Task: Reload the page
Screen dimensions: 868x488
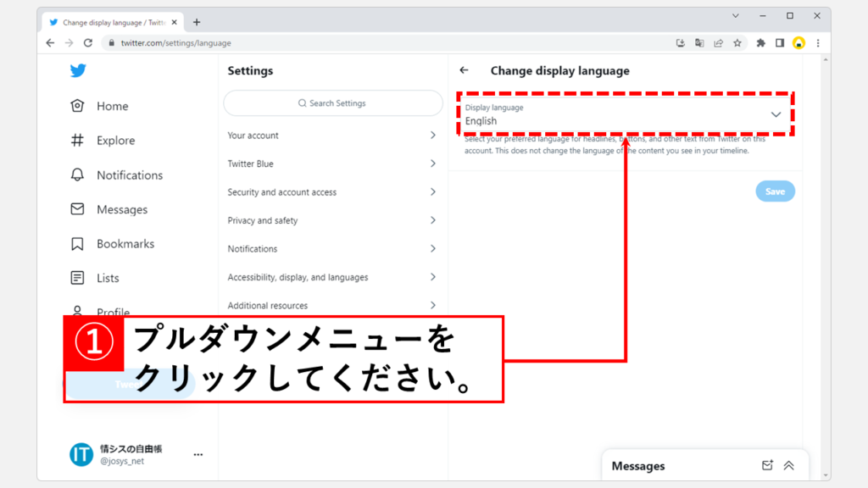Action: (88, 43)
